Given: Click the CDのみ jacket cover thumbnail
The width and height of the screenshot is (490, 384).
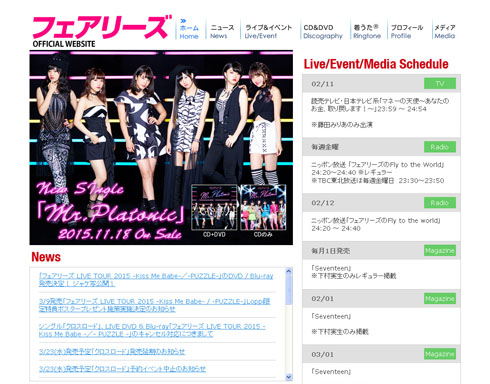Looking at the screenshot, I should click(263, 207).
